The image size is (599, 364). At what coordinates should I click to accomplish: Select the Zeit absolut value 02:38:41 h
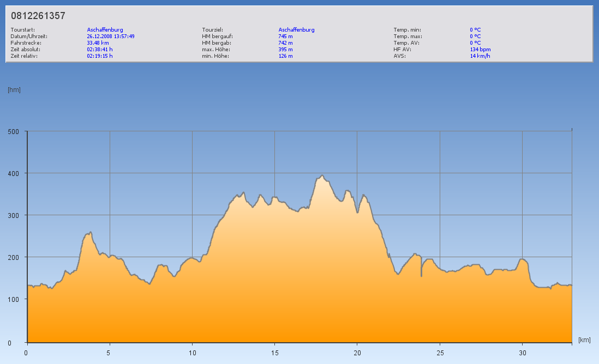click(100, 49)
